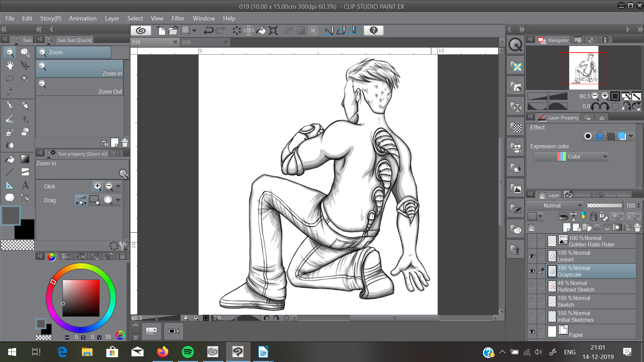Hide the Lineart layer
Viewport: 644px width, 362px height.
532,256
